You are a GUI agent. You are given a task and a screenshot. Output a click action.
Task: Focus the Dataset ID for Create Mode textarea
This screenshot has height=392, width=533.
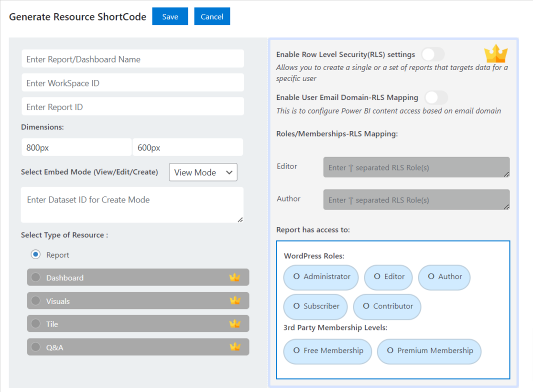point(132,205)
